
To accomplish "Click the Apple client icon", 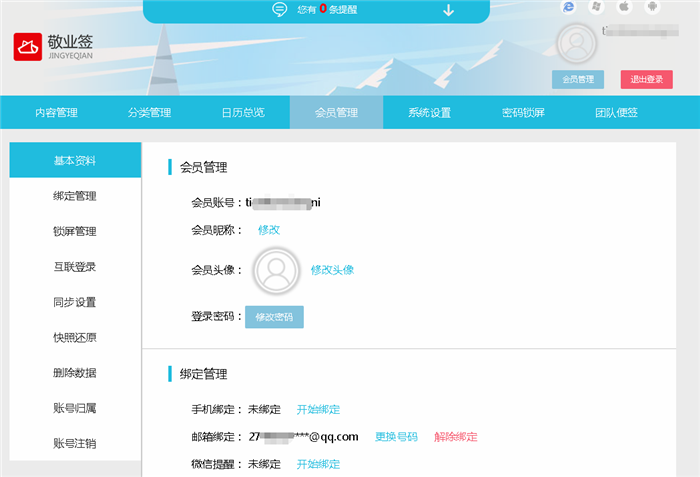I will click(624, 7).
